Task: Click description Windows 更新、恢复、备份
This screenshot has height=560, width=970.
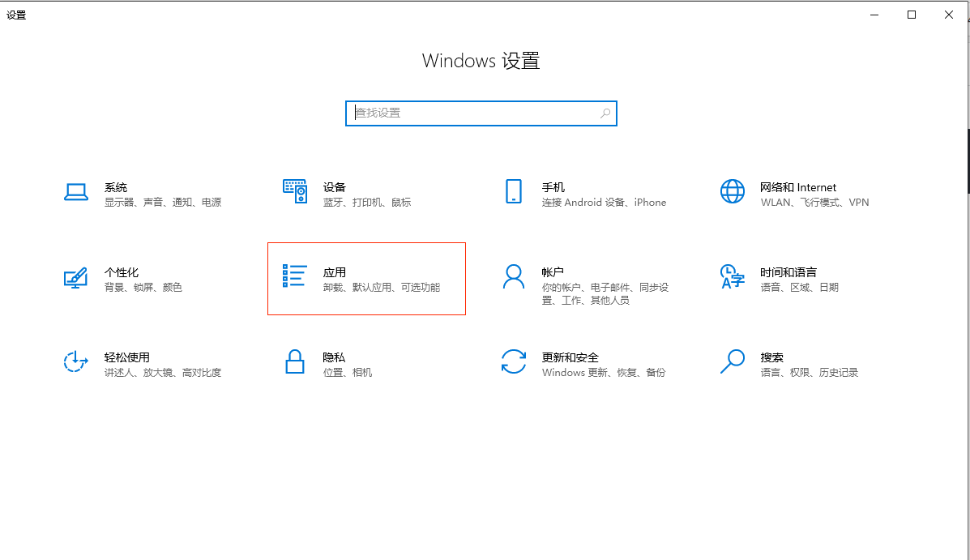Action: tap(604, 373)
